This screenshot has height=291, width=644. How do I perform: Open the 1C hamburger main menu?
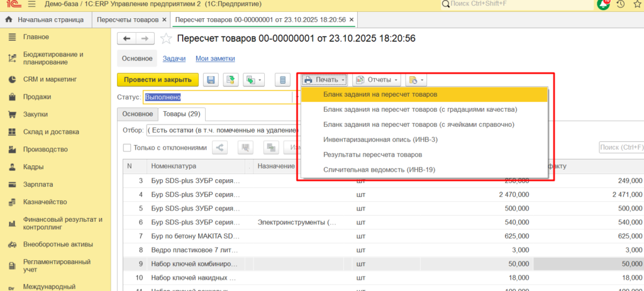pyautogui.click(x=31, y=5)
